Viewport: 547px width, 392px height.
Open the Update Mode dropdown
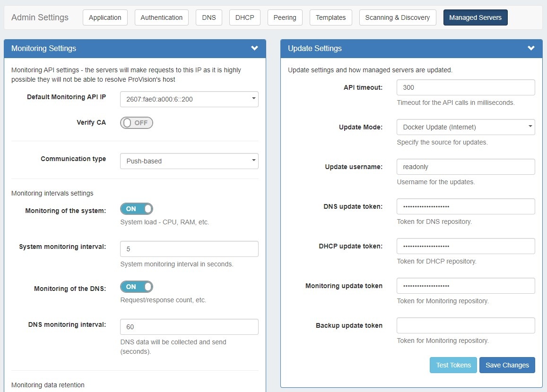coord(466,127)
